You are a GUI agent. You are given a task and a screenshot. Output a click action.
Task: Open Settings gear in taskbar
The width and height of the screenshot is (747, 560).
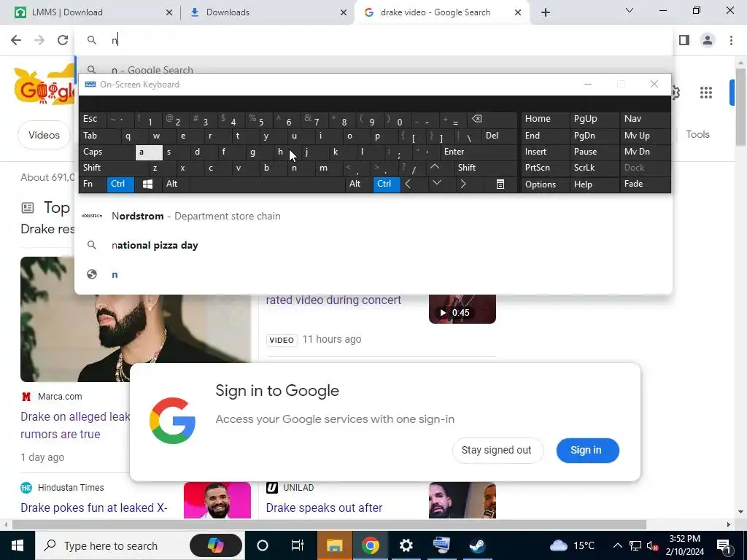(406, 545)
